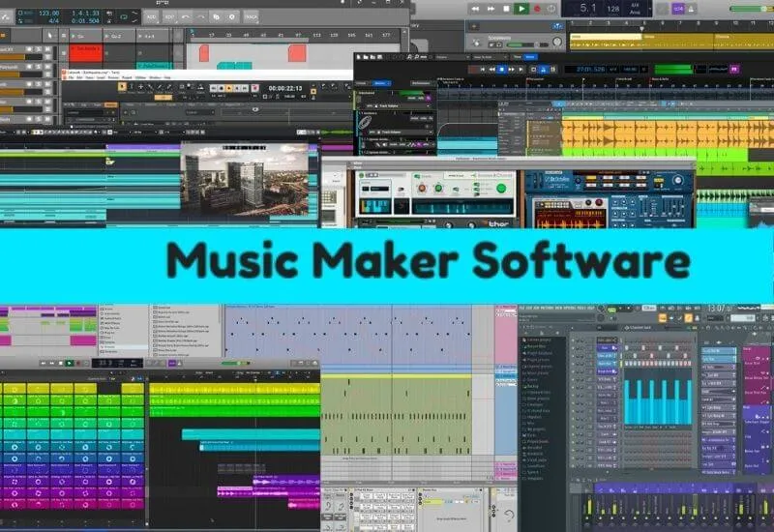The height and width of the screenshot is (532, 774).
Task: Click Stop in the bottom-left Logic transport
Action: (61, 364)
